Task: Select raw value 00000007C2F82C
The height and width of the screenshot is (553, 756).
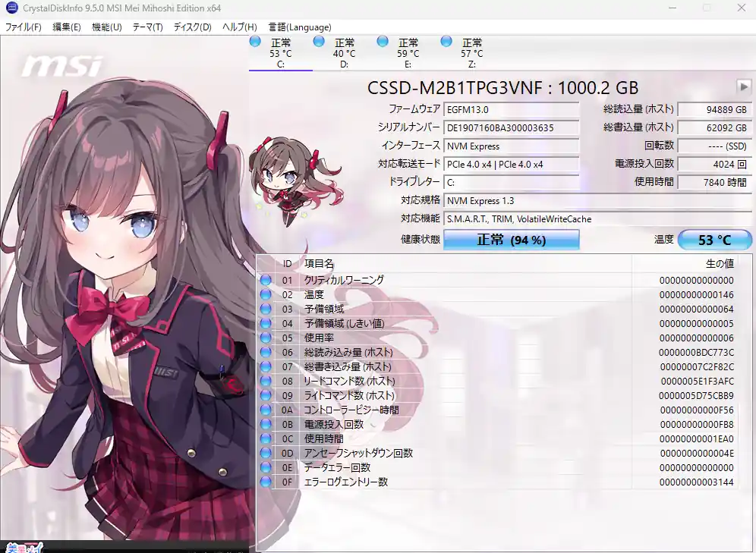Action: tap(697, 366)
